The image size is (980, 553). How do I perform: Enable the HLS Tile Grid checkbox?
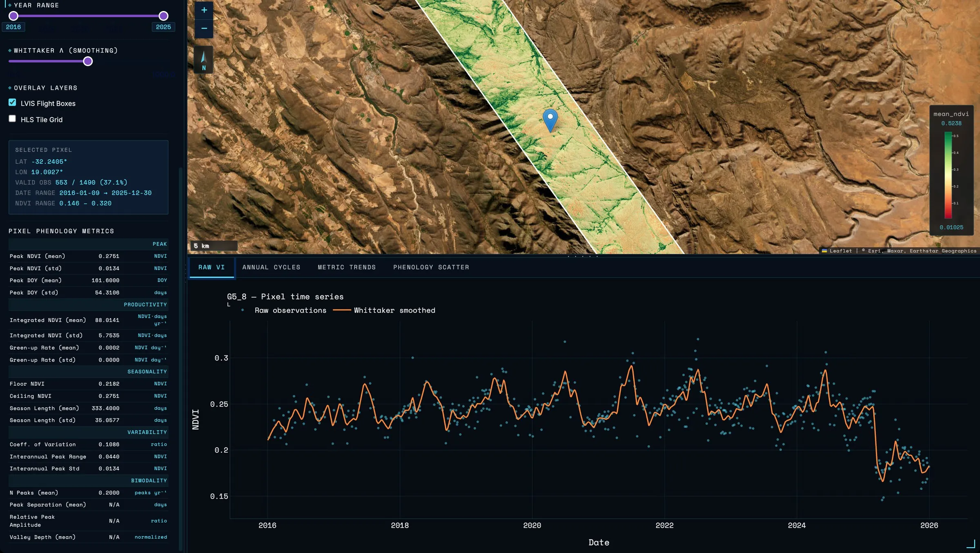coord(12,119)
